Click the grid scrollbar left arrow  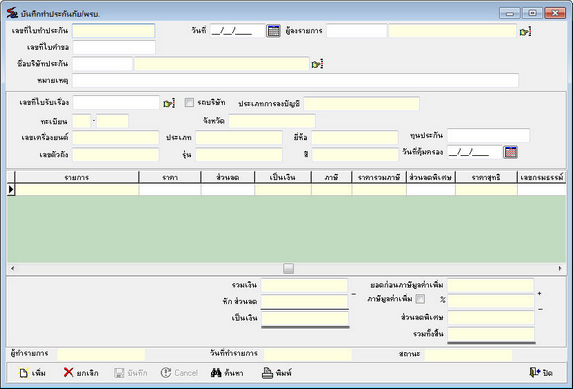[x=12, y=268]
